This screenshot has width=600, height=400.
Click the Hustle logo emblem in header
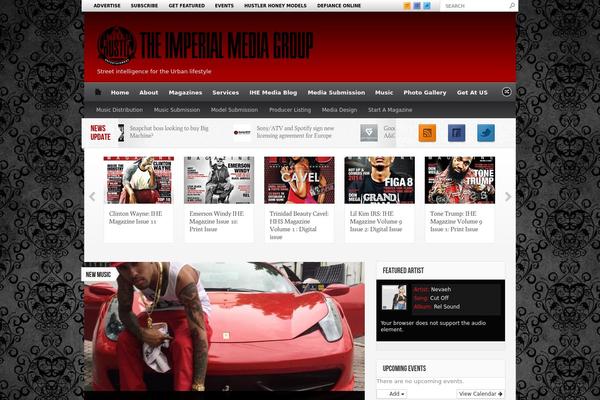point(116,46)
